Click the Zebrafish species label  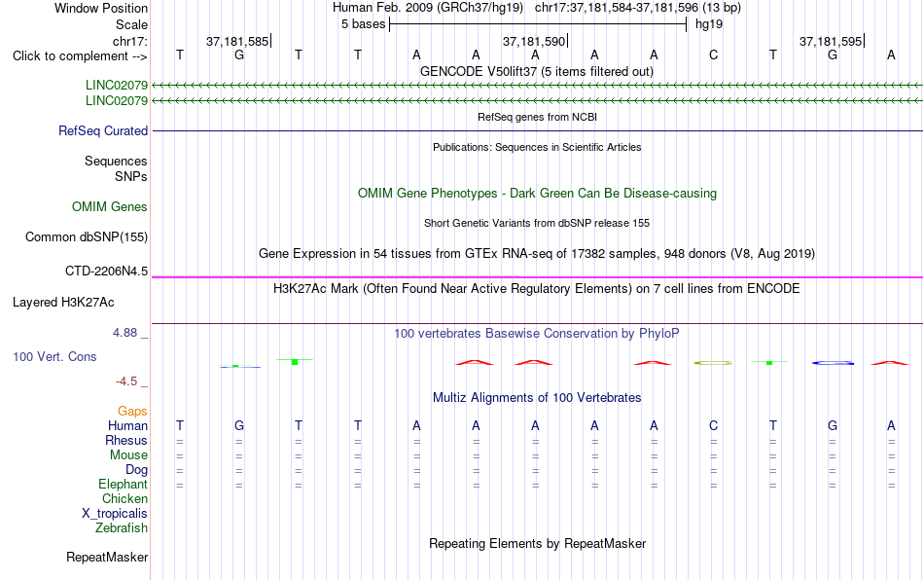pos(122,527)
